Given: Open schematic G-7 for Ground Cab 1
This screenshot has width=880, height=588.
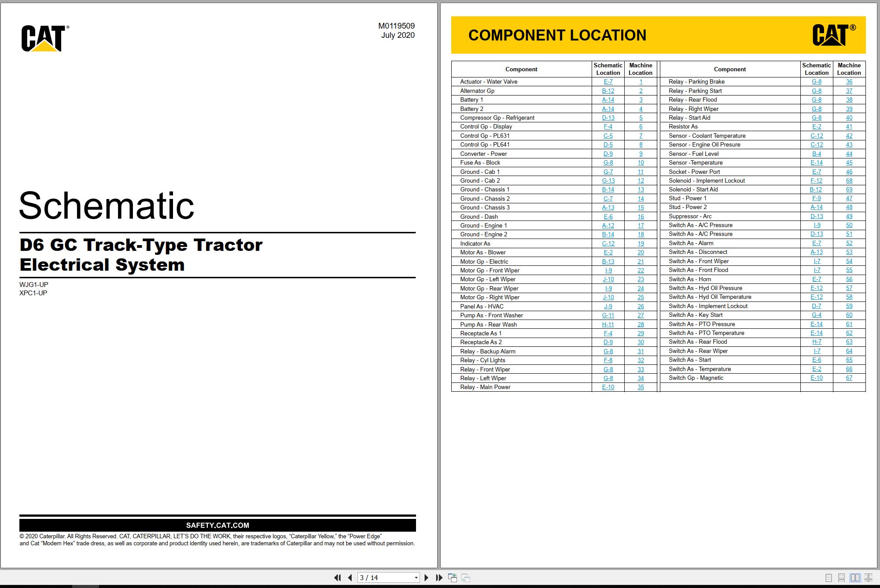Looking at the screenshot, I should coord(608,172).
